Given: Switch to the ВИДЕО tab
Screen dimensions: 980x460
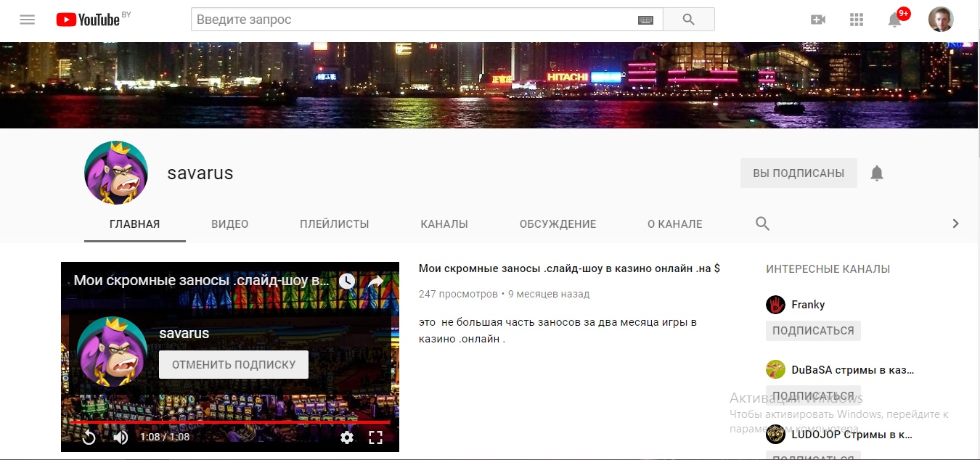Looking at the screenshot, I should pyautogui.click(x=229, y=224).
